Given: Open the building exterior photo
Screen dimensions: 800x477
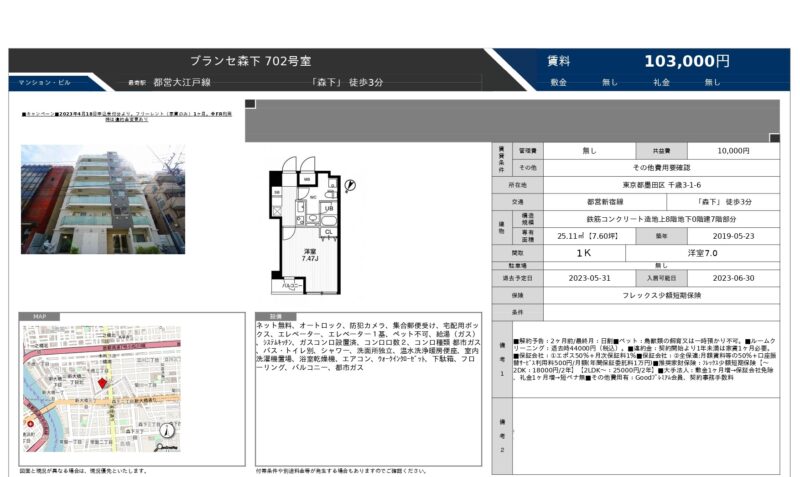Looking at the screenshot, I should pos(103,199).
